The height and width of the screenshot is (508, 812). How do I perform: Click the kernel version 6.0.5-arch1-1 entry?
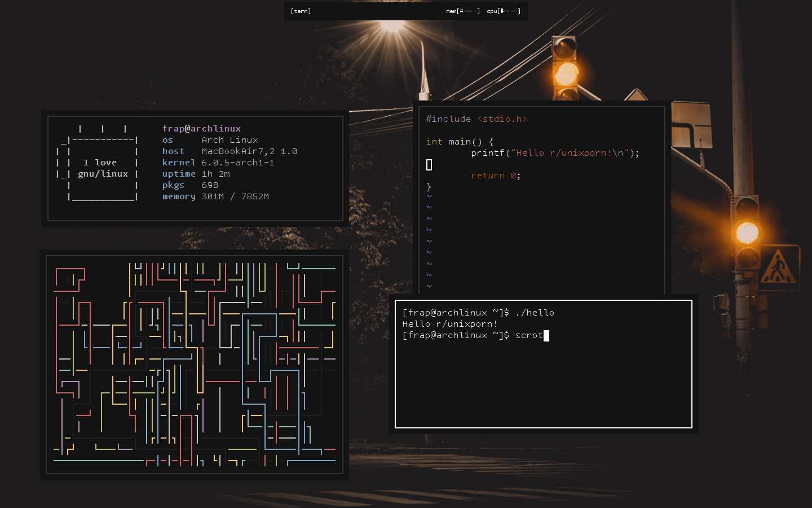(237, 162)
